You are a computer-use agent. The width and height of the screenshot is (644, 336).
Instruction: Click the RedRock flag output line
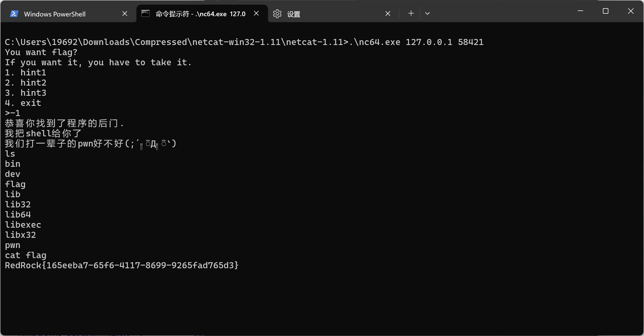click(x=122, y=265)
